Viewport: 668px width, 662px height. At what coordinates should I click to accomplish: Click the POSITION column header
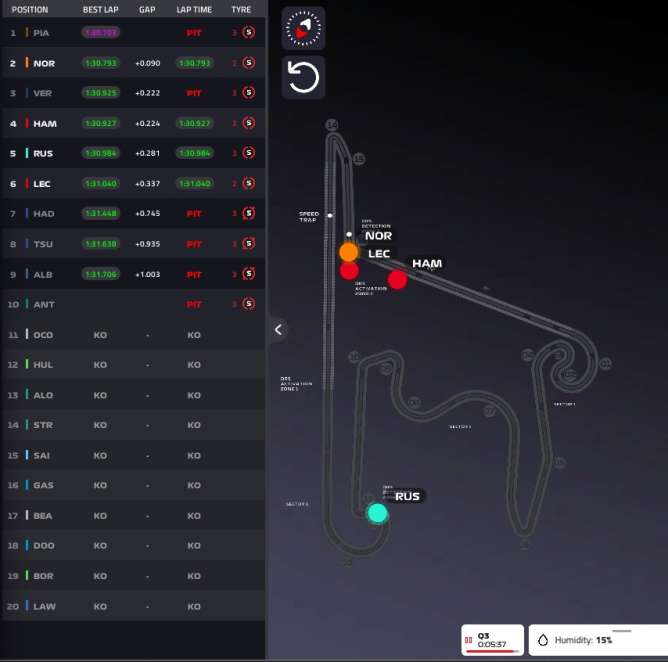(x=30, y=9)
